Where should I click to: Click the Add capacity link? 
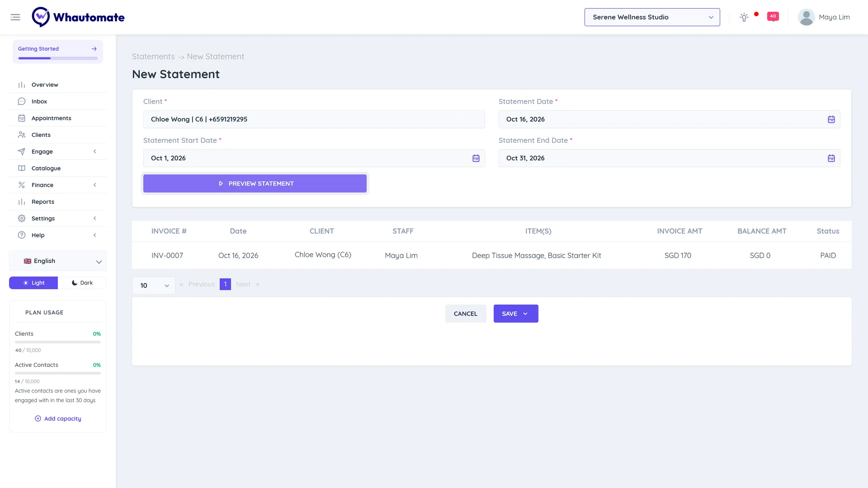(63, 418)
